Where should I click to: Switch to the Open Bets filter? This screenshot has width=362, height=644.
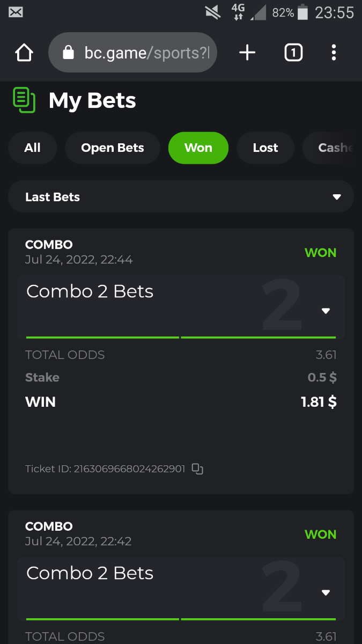click(x=113, y=148)
